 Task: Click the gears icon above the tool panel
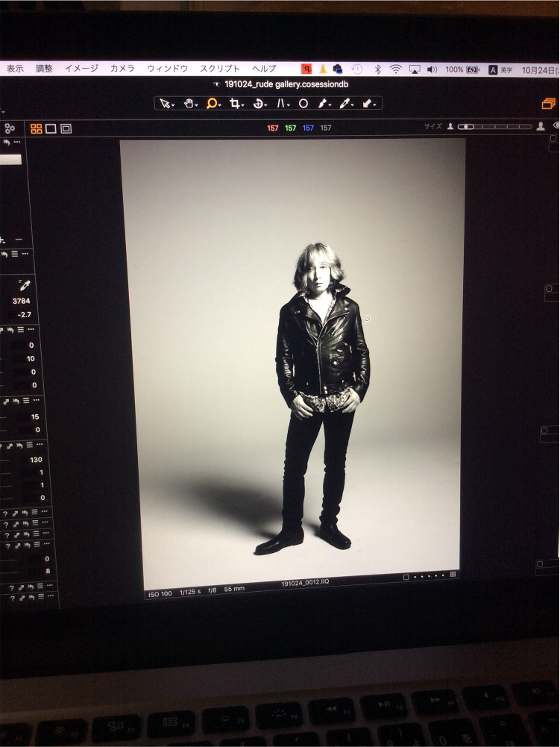click(10, 128)
